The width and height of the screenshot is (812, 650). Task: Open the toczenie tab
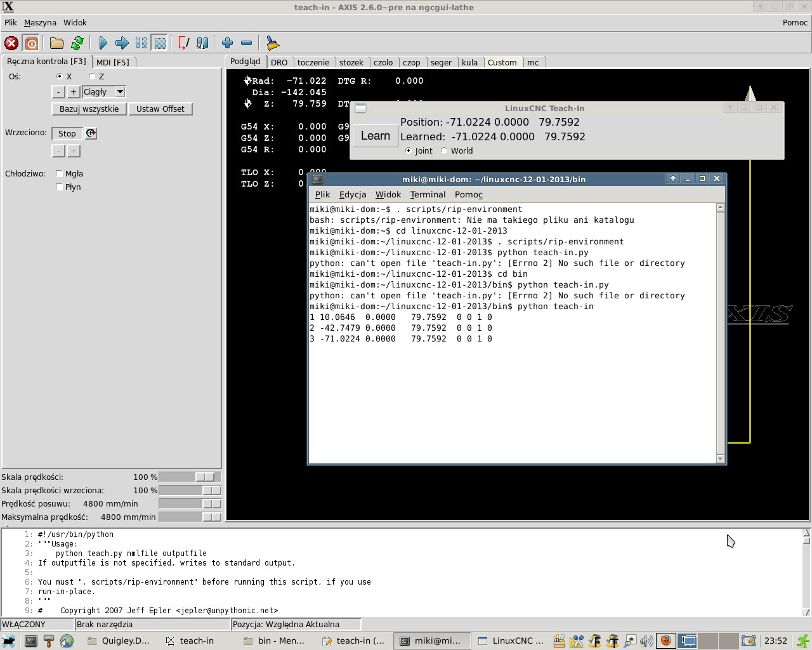click(313, 62)
